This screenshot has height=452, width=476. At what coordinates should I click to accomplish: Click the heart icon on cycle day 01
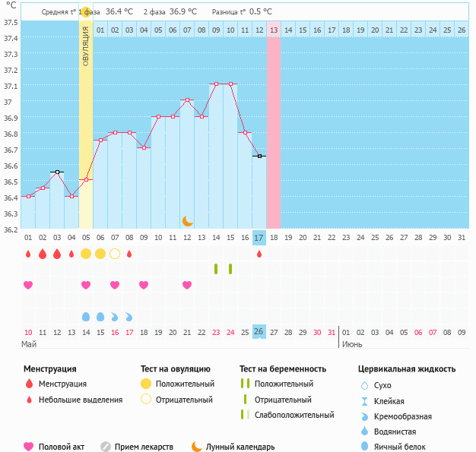(x=28, y=285)
